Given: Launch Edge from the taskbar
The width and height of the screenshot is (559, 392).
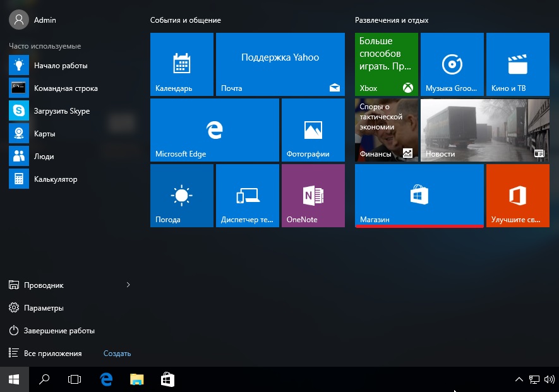Looking at the screenshot, I should pos(106,379).
